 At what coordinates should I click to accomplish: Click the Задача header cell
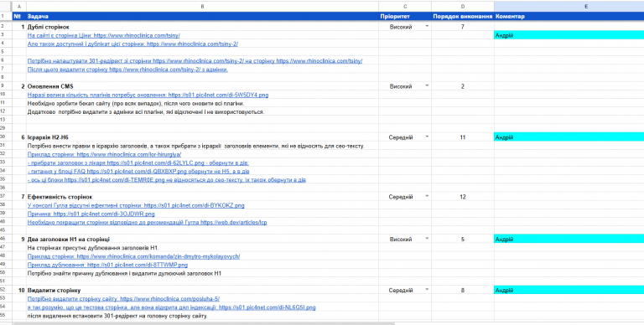[202, 17]
